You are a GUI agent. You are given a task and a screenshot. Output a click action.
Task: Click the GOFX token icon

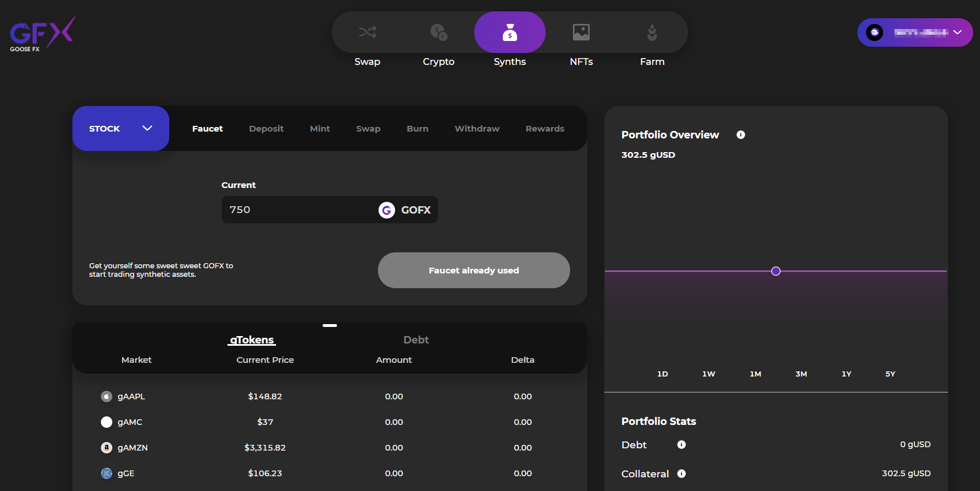point(387,210)
